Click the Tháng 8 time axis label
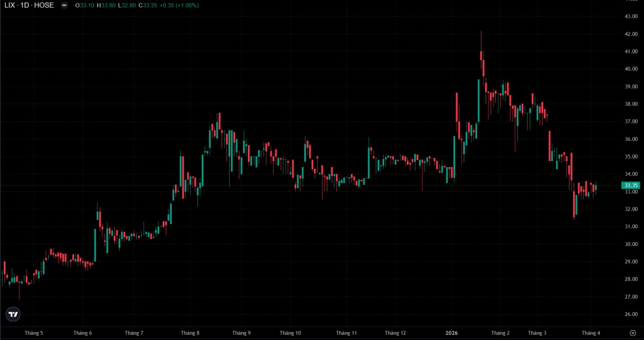Screen dimensions: 644x340 tap(190, 333)
